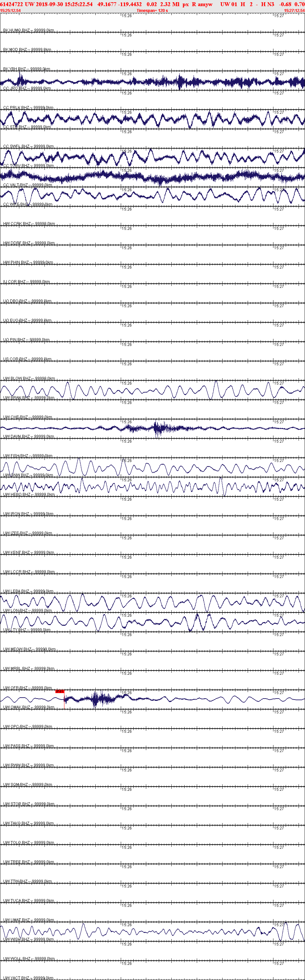Select the UO.EUO.BHZ station label
305x980 pixels.
[27, 320]
